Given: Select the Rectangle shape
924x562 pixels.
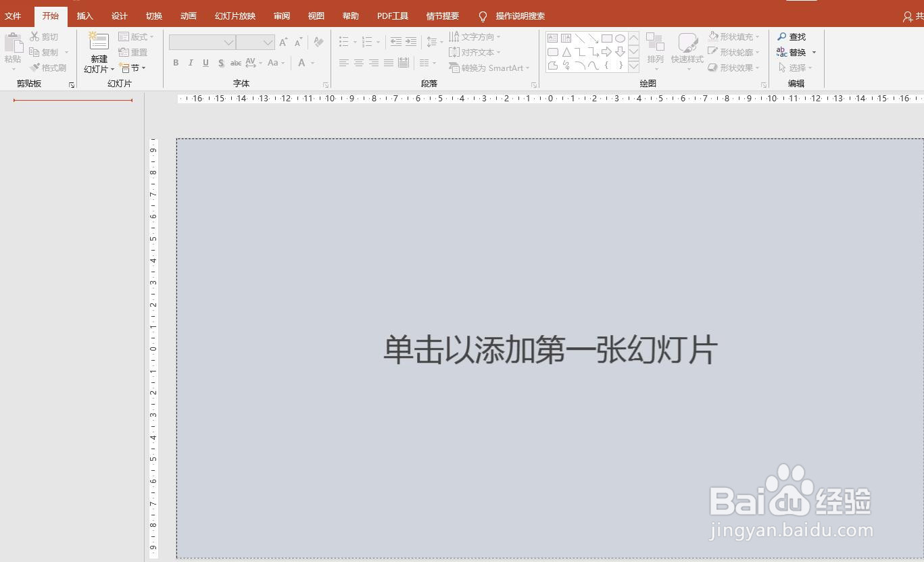Looking at the screenshot, I should pyautogui.click(x=607, y=39).
